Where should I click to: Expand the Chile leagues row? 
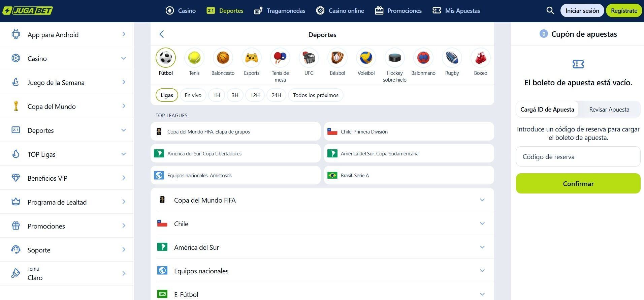coord(322,223)
